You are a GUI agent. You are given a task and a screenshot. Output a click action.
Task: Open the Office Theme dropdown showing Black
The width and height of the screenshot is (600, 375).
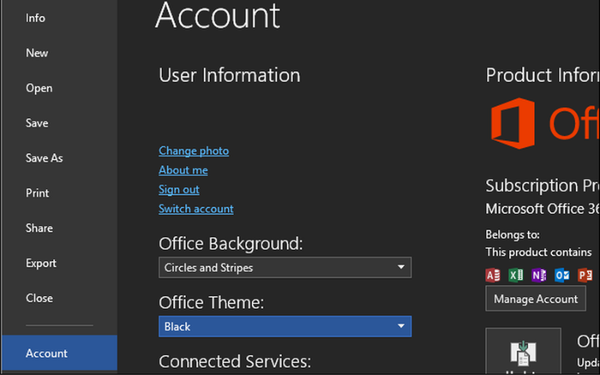285,326
